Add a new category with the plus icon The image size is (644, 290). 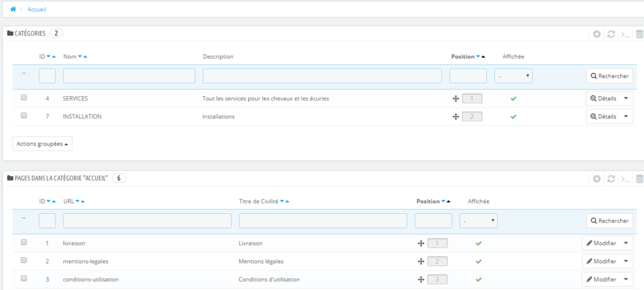click(597, 34)
